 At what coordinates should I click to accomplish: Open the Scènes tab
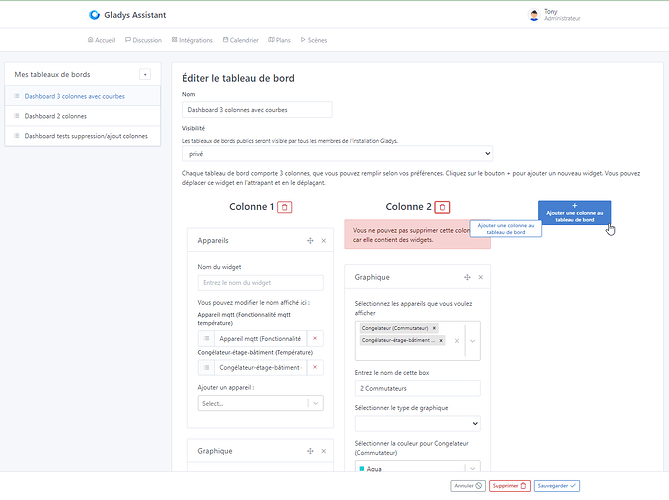[313, 40]
